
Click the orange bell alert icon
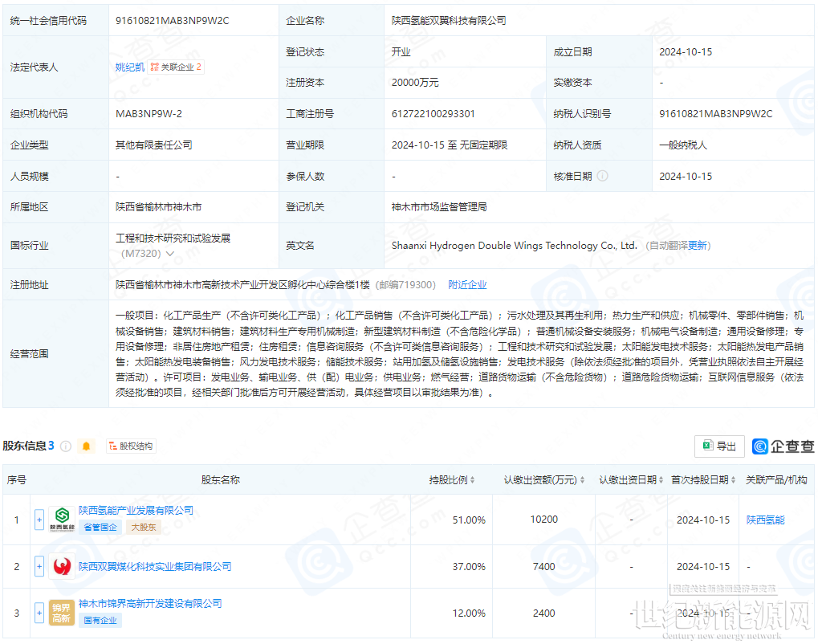pos(86,446)
